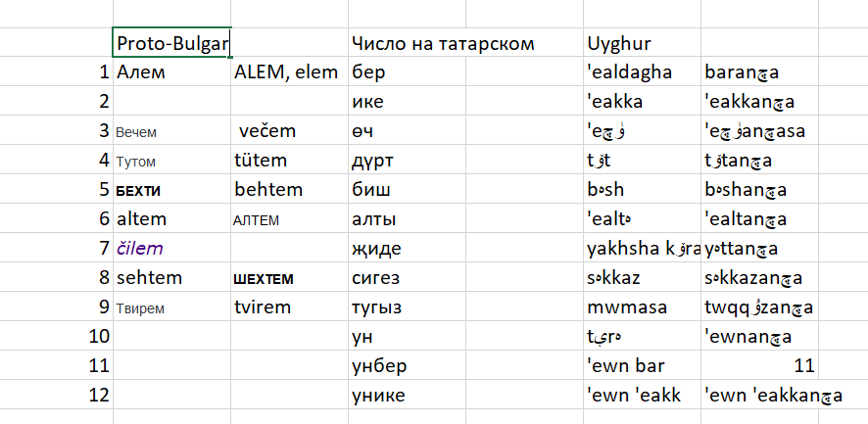Click the cell with 'алты'
The image size is (868, 424).
pyautogui.click(x=407, y=218)
